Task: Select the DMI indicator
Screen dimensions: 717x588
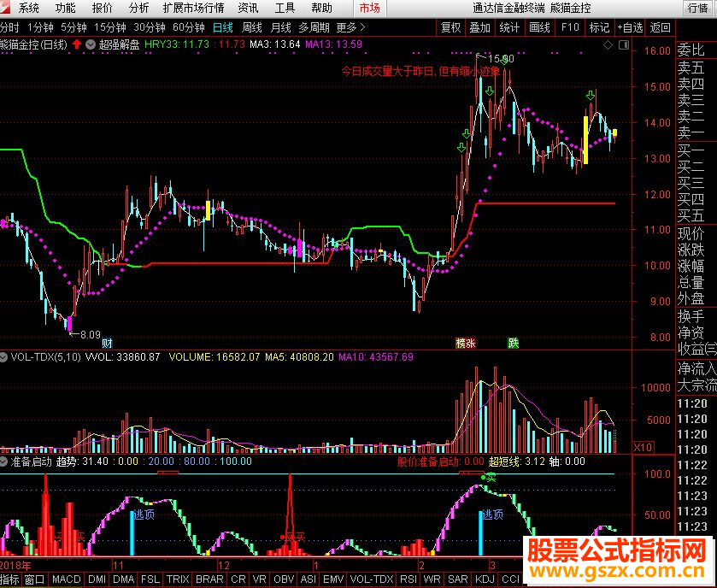Action: tap(97, 579)
